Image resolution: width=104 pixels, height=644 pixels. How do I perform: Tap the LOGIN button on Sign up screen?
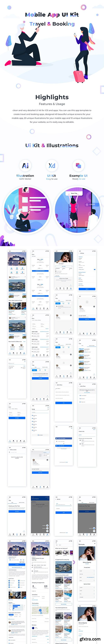click(63, 513)
